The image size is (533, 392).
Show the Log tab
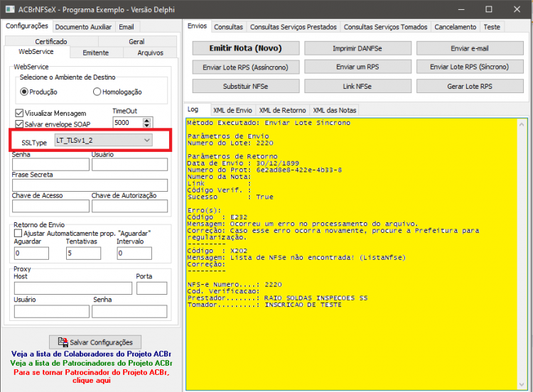click(x=193, y=109)
